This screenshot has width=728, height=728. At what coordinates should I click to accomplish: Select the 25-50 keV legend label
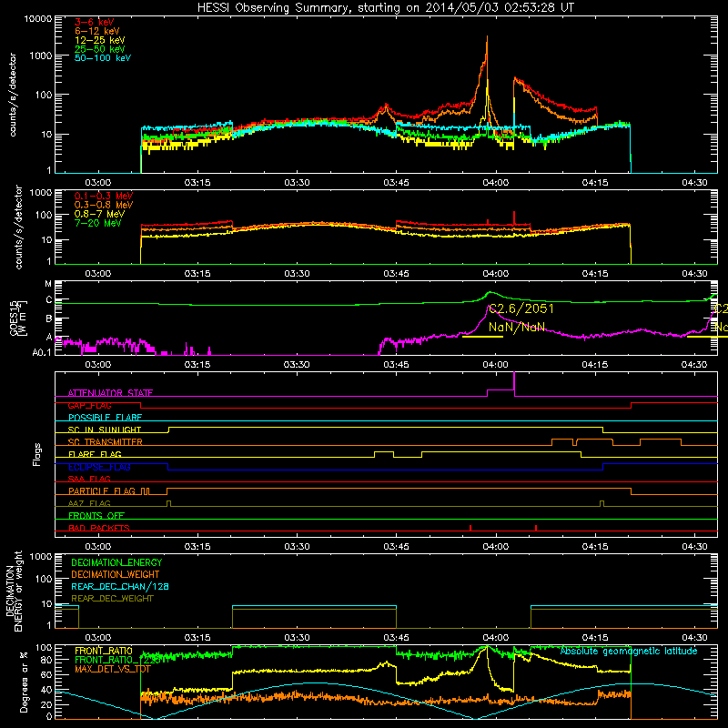tap(100, 49)
